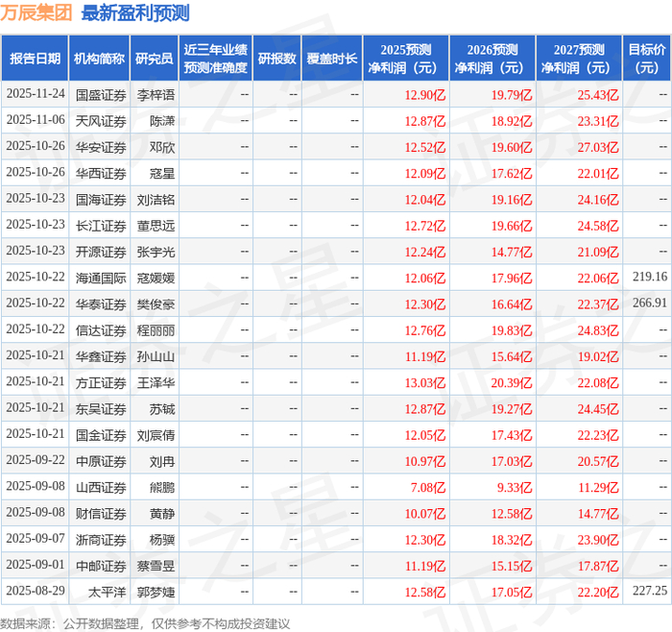This screenshot has width=672, height=632.
Task: Click target price 219.16
Action: click(650, 277)
